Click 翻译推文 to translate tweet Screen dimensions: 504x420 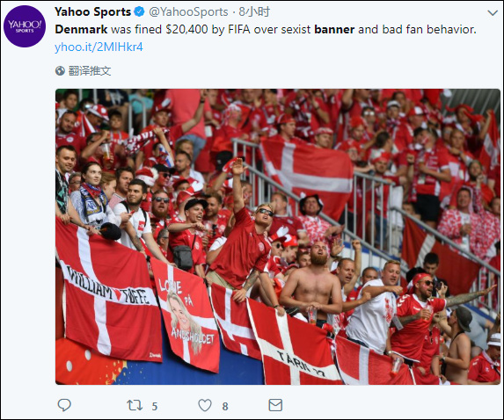[x=90, y=70]
